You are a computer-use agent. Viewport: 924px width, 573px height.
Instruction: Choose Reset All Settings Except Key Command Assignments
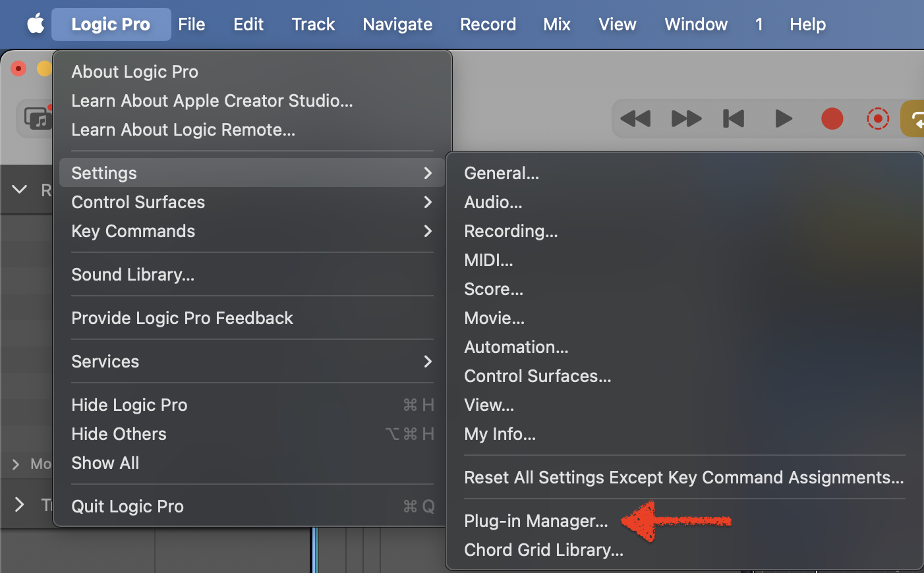point(684,477)
